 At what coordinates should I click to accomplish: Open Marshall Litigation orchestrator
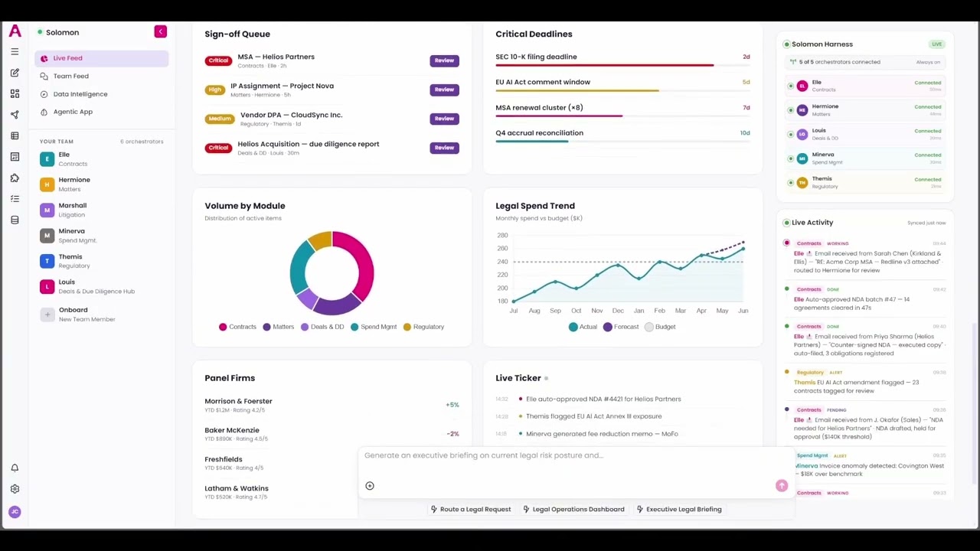click(101, 210)
